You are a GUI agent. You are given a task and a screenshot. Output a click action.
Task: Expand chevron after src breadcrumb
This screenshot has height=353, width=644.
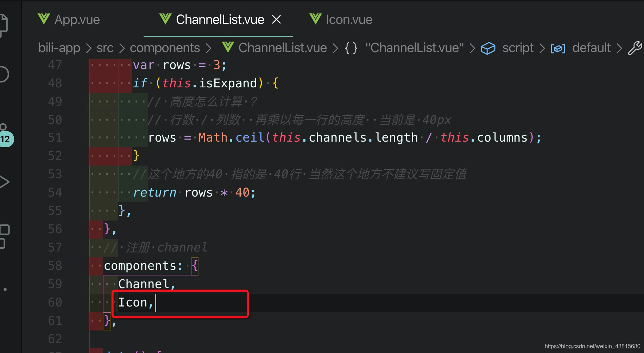[x=122, y=48]
